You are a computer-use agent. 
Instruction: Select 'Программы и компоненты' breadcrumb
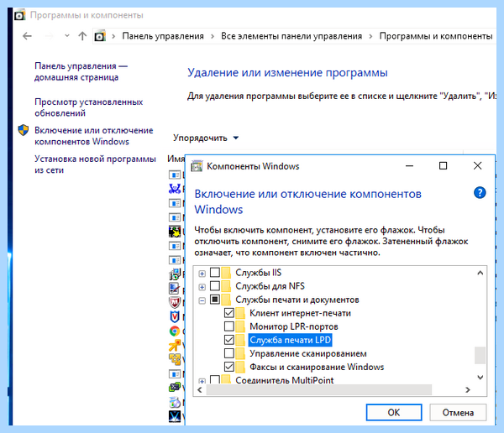[435, 36]
